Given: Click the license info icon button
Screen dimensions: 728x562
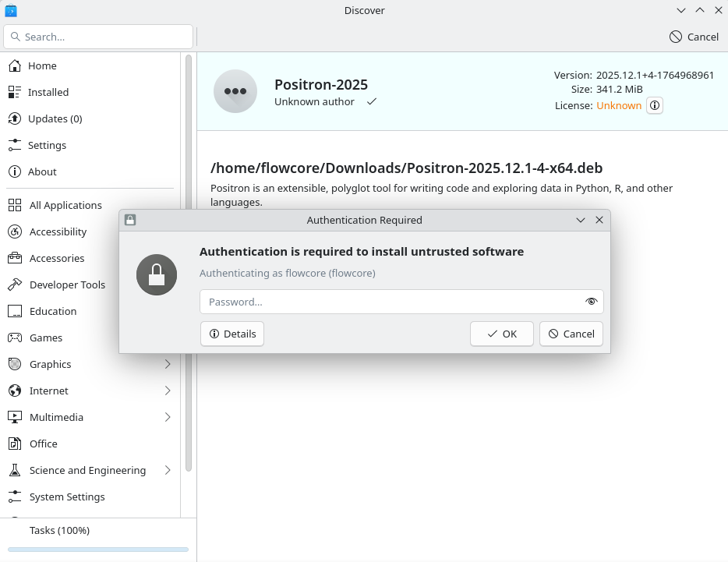Looking at the screenshot, I should pyautogui.click(x=656, y=106).
